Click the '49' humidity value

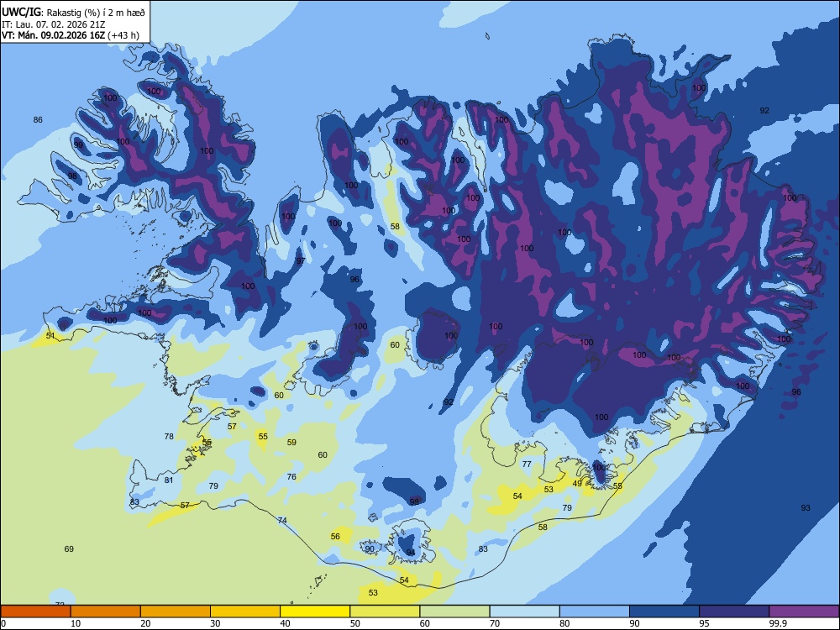577,483
